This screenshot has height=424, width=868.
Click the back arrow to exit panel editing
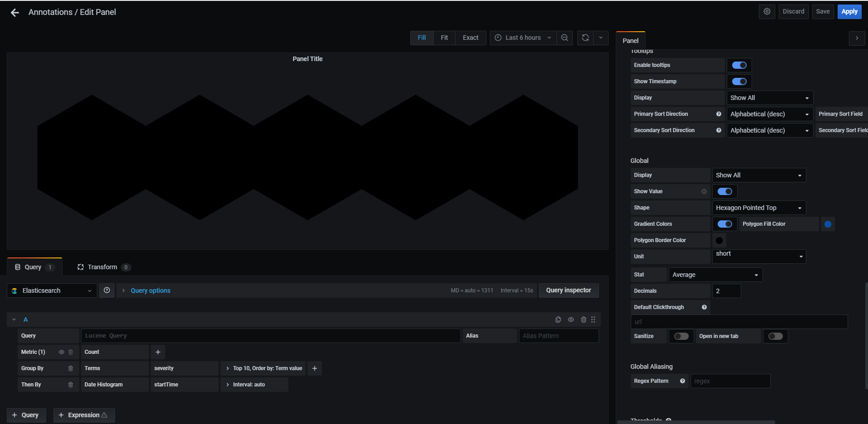14,12
